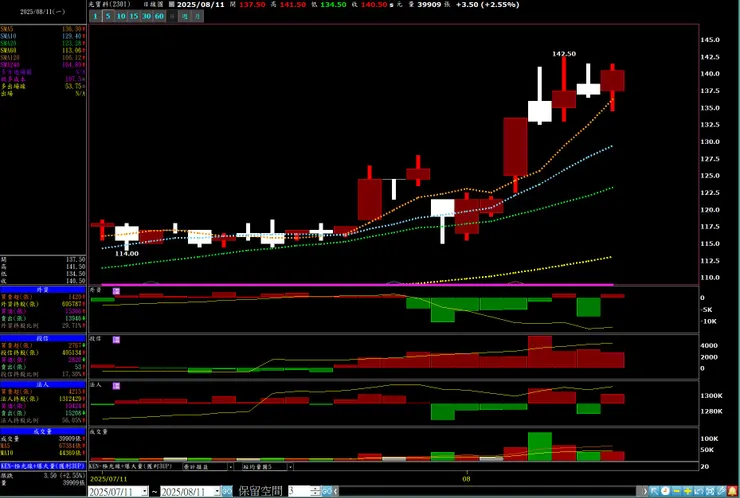
Task: Click the blue 法人 panel header
Action: pyautogui.click(x=42, y=385)
